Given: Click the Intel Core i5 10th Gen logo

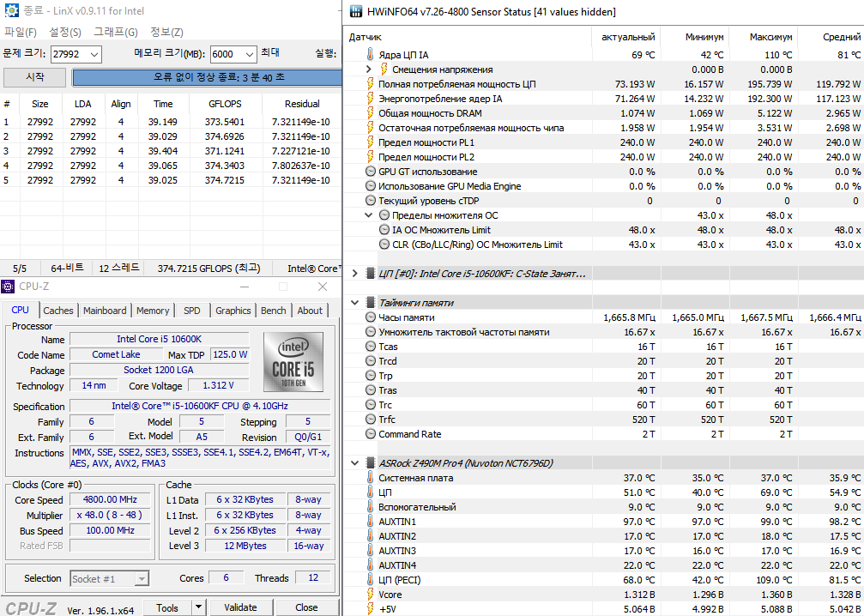Looking at the screenshot, I should click(x=293, y=361).
